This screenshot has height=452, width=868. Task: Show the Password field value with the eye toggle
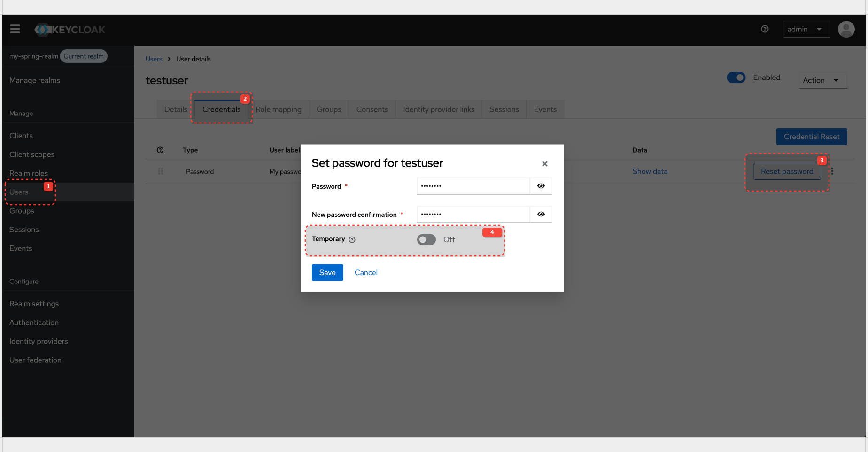(541, 186)
